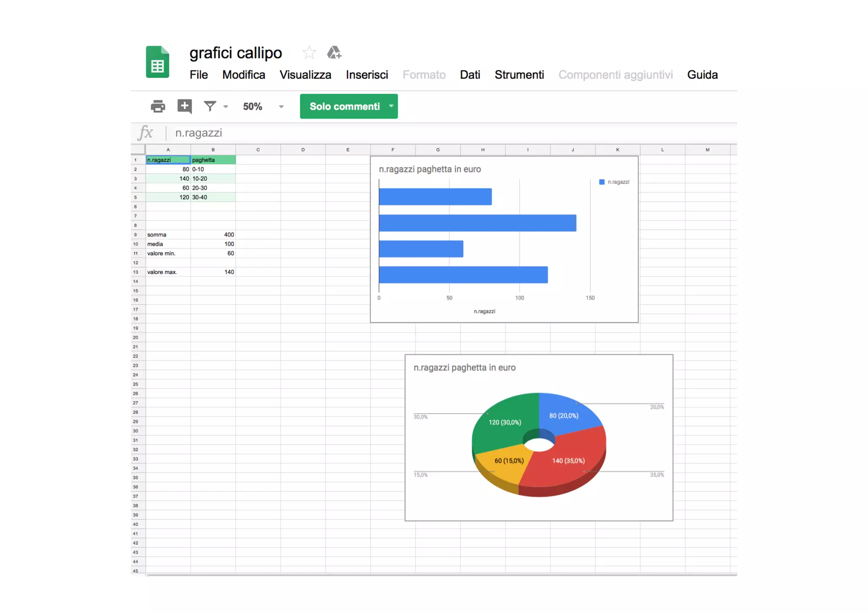Screen dimensions: 868x613
Task: Click the blue n.ragazzi legend swatch
Action: [601, 182]
